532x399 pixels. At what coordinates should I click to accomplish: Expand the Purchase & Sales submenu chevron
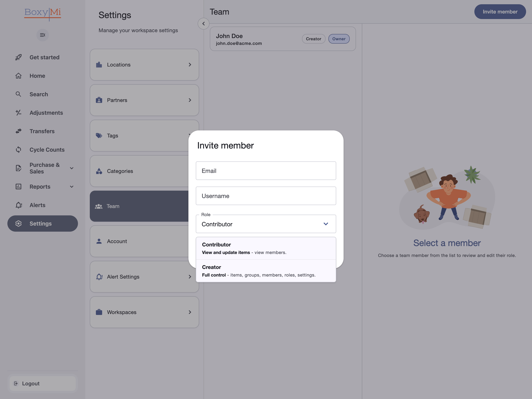[72, 168]
